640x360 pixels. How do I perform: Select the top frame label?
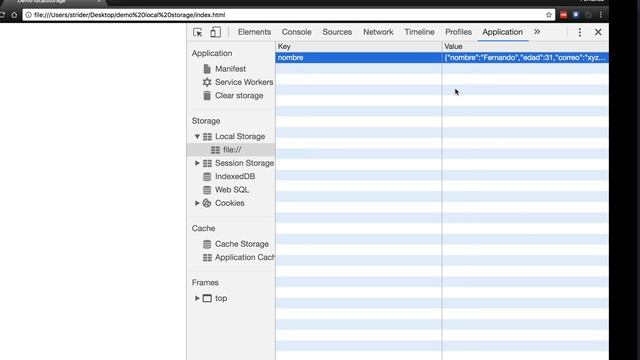(x=221, y=298)
